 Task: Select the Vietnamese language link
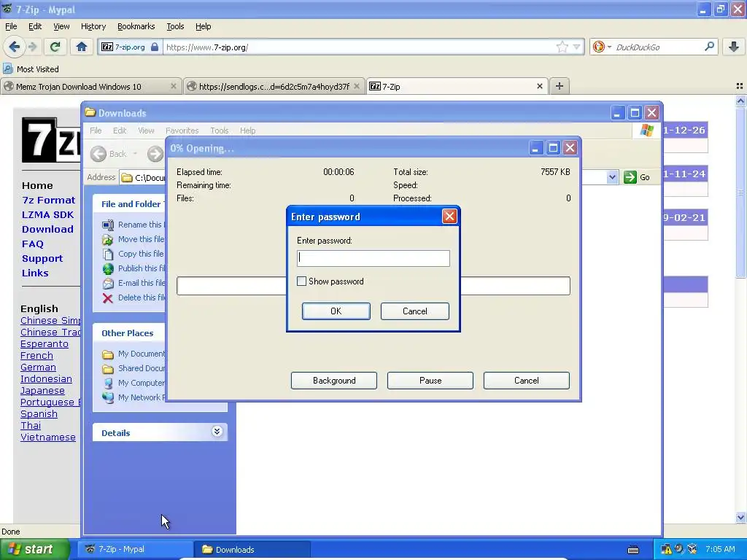pos(47,437)
